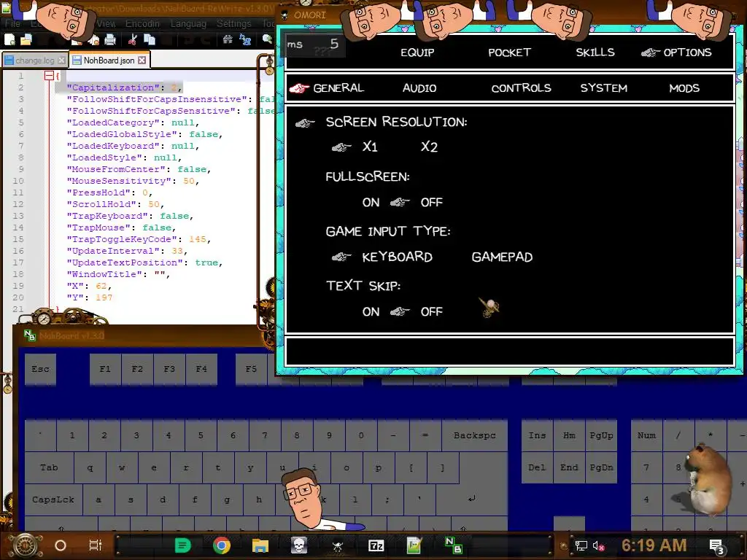Open File Explorer from the taskbar
Screen dimensions: 747x560
(260, 545)
